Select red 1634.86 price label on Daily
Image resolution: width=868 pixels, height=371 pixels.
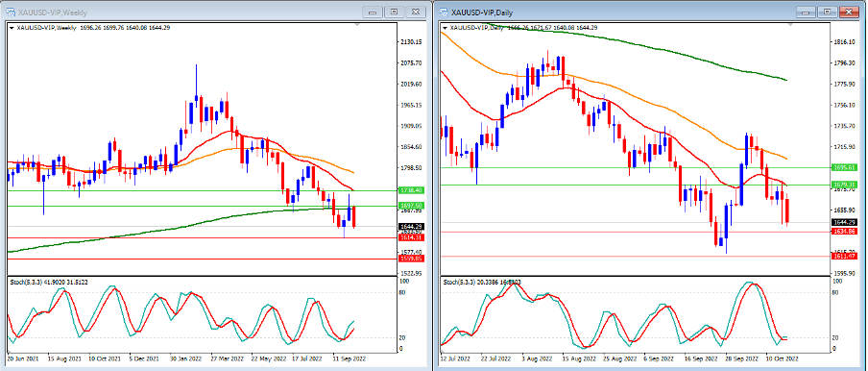845,232
